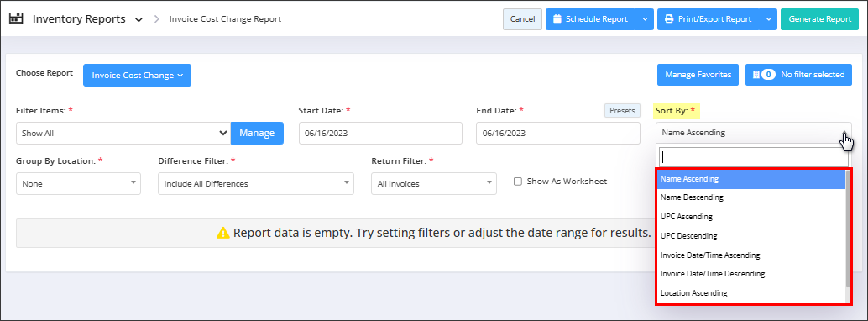The image size is (868, 321).
Task: Click the building icon on the No filter selected button
Action: [756, 75]
